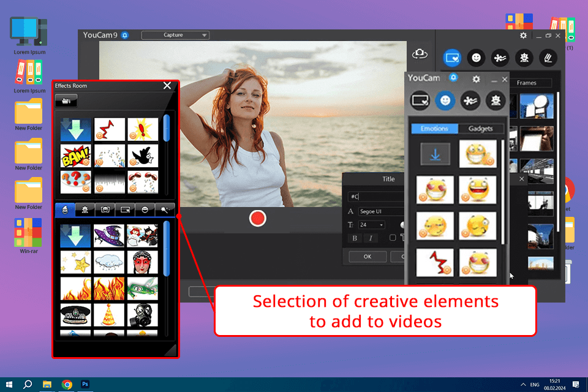This screenshot has width=588, height=392.
Task: Open the Segoe UI font dropdown
Action: pos(380,211)
